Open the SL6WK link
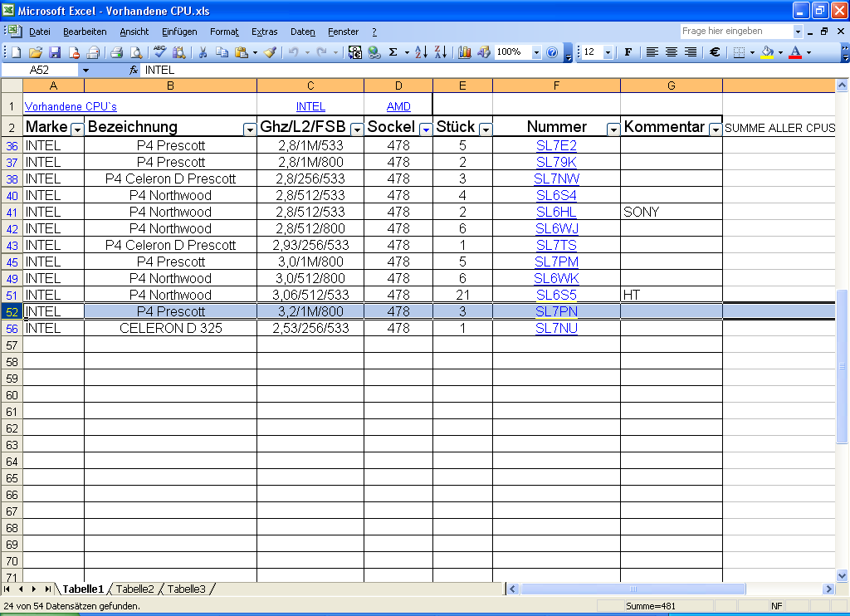Viewport: 850px width, 616px height. click(x=556, y=278)
